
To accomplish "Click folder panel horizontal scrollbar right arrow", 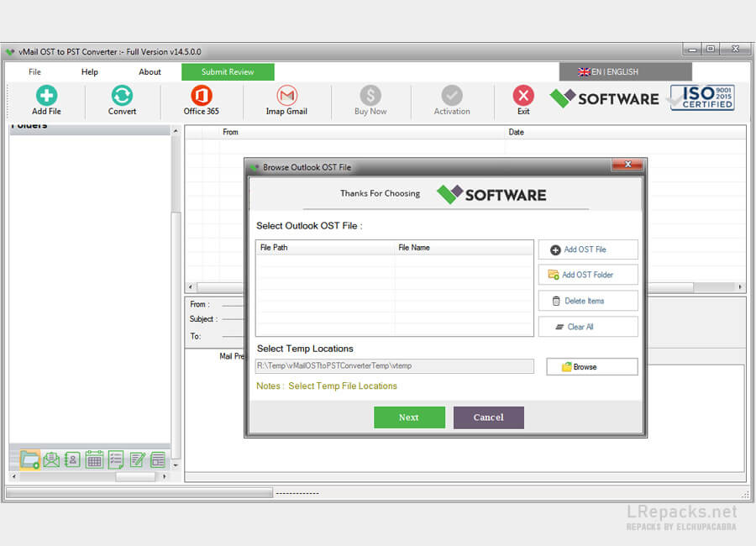I will click(165, 476).
